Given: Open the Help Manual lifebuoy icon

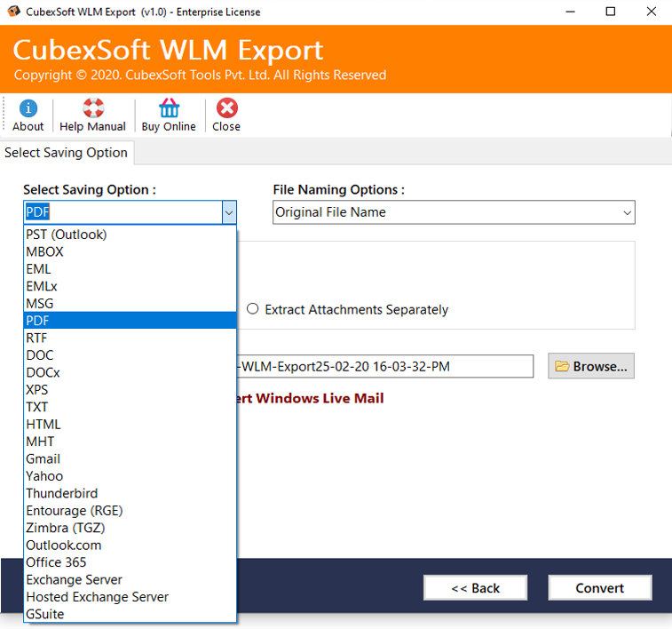Looking at the screenshot, I should (x=93, y=108).
